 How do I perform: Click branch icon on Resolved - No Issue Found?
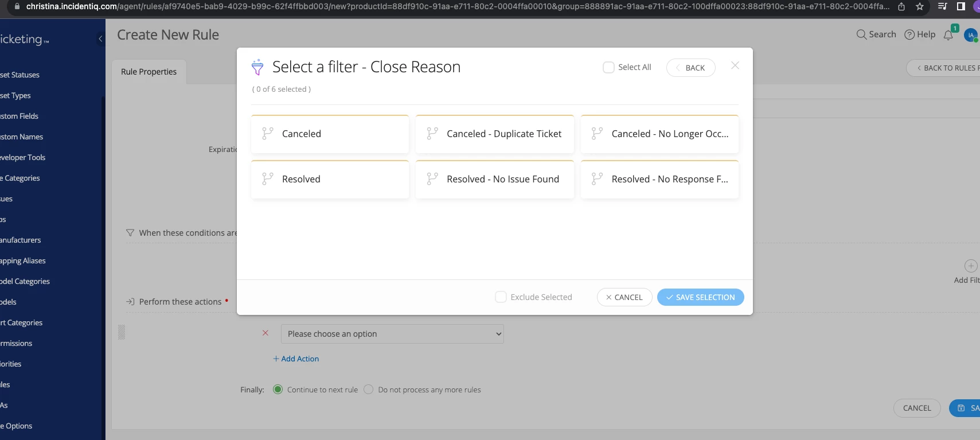coord(432,179)
